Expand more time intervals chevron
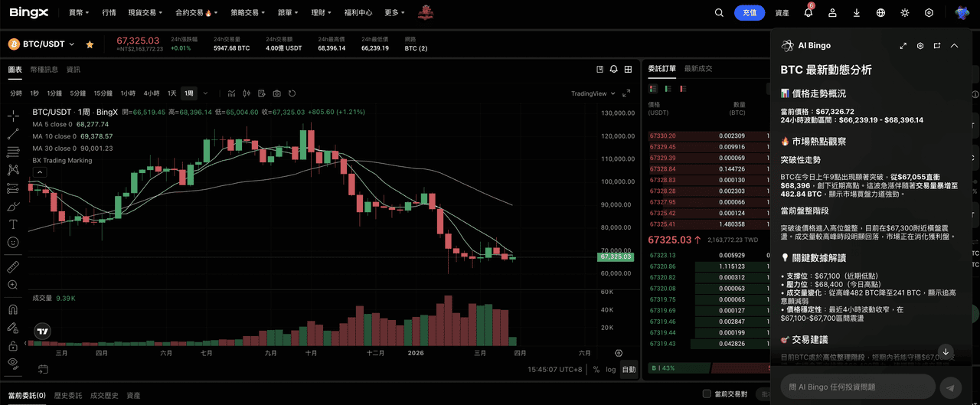 click(x=204, y=93)
